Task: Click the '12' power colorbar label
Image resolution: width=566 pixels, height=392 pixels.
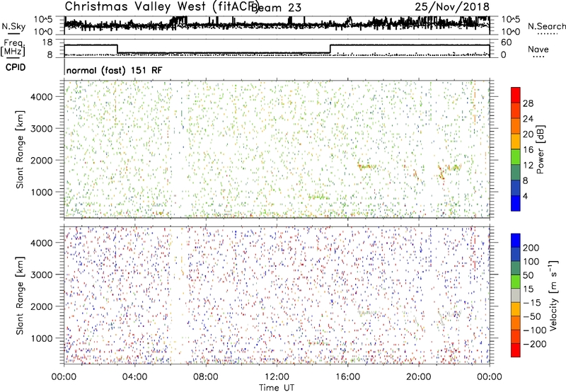Action: 528,166
